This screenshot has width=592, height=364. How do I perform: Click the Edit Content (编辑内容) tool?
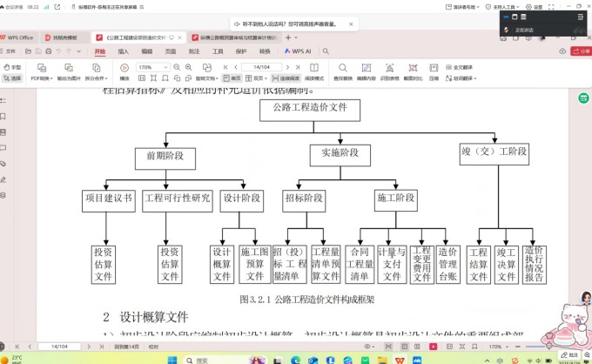366,73
